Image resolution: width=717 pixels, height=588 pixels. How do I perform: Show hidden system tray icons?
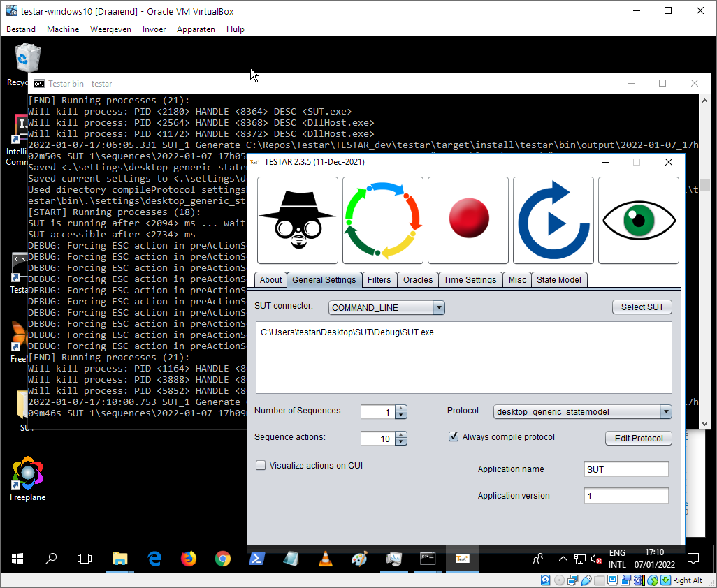563,558
